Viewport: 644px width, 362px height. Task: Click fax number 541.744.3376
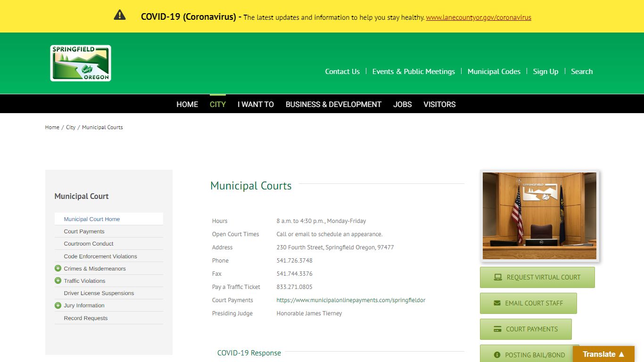[x=294, y=274]
